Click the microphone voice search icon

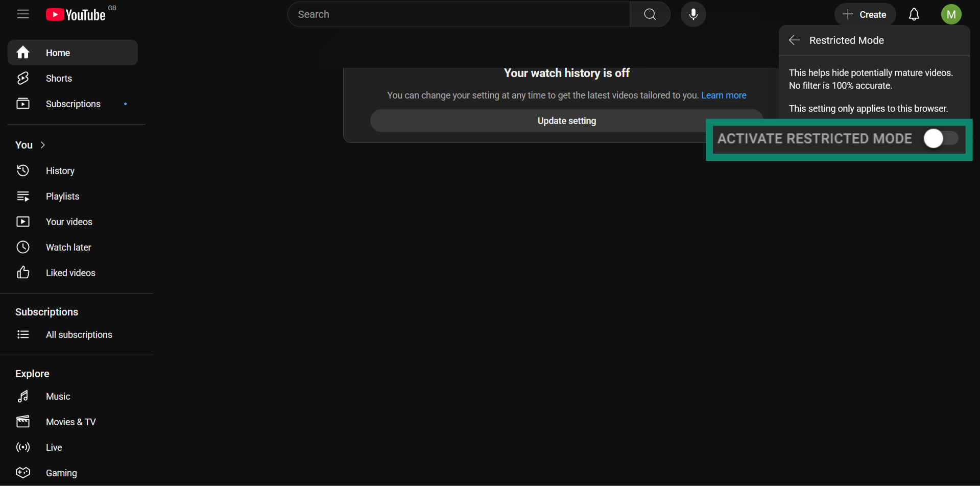693,14
